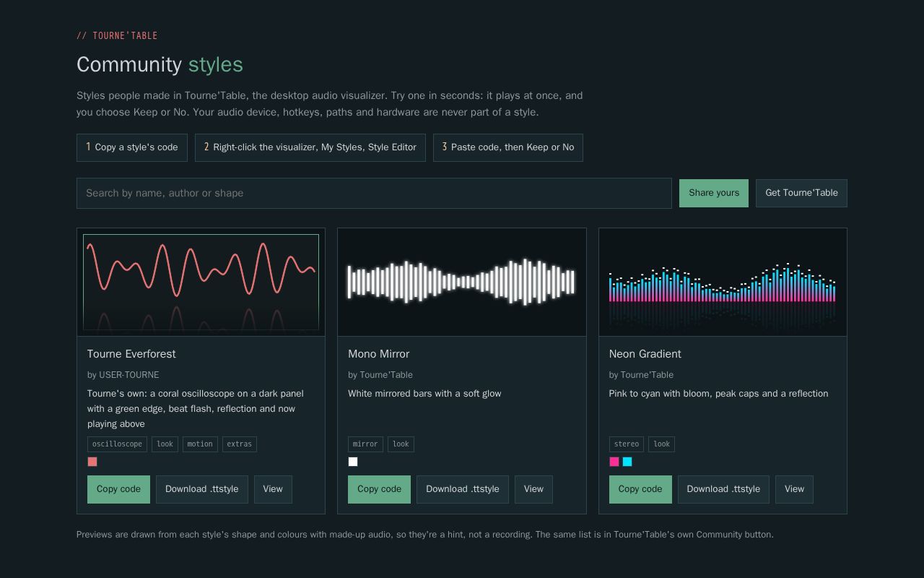Copy code for Tourne Everforest

tap(118, 489)
